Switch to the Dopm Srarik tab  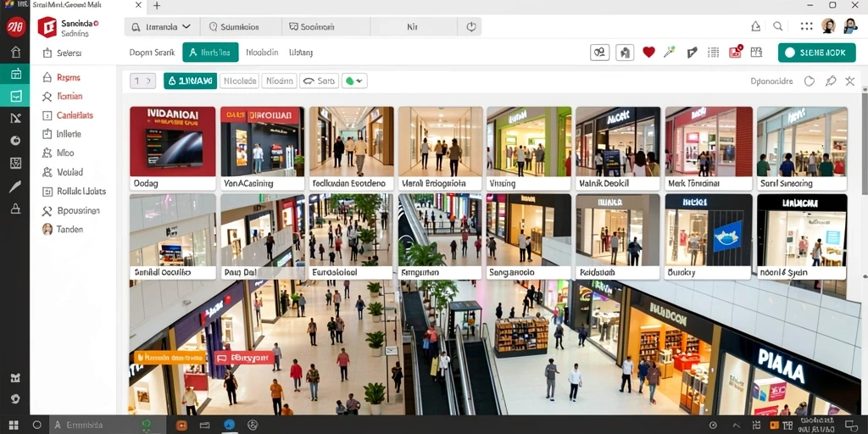pos(153,53)
